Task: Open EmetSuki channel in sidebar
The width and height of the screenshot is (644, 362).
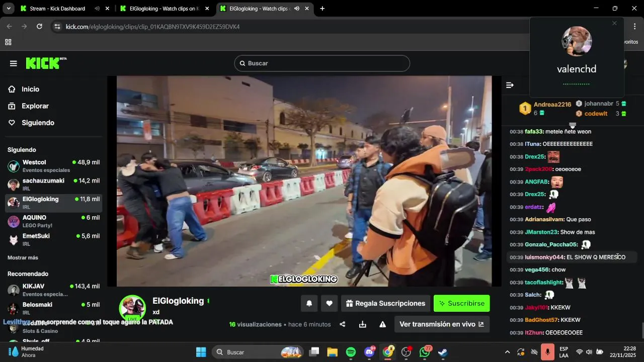Action: (53, 240)
